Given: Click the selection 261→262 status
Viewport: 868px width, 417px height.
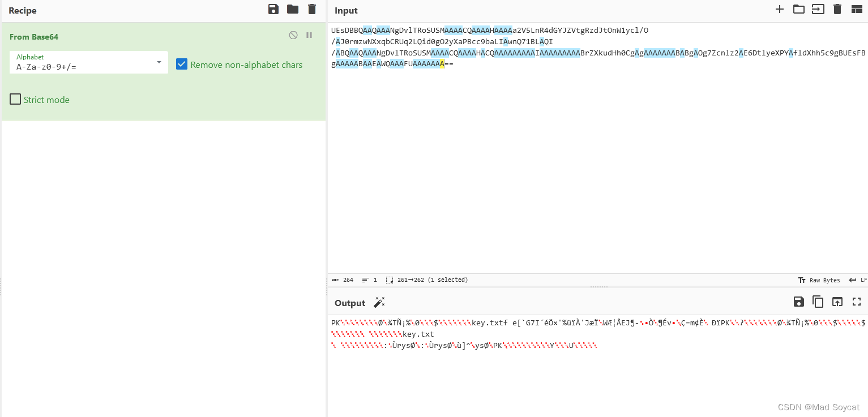Looking at the screenshot, I should pyautogui.click(x=427, y=280).
